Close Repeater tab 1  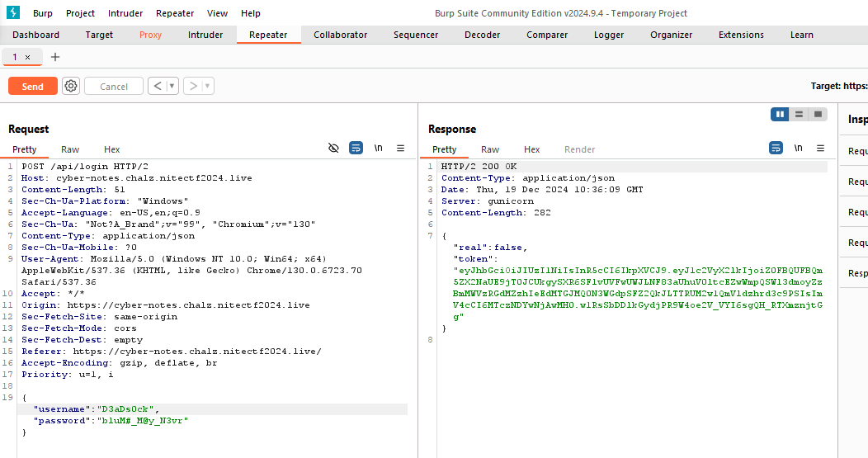pos(27,57)
